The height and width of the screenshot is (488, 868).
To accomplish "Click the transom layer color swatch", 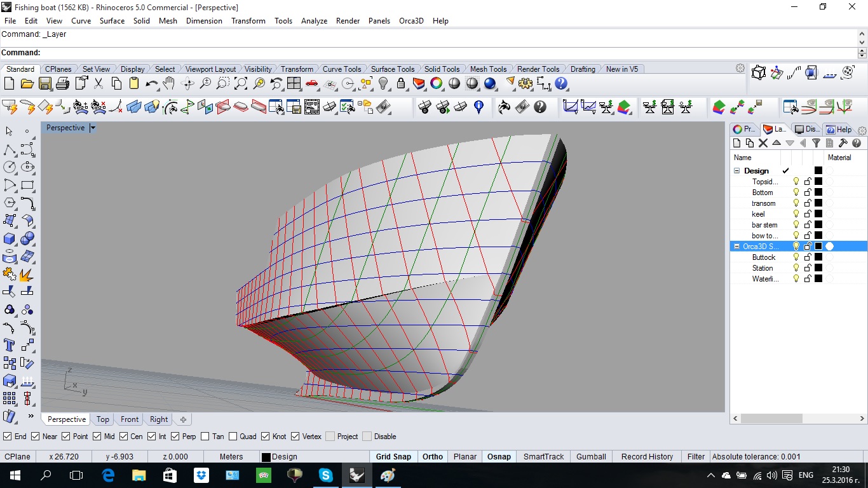I will pos(818,203).
